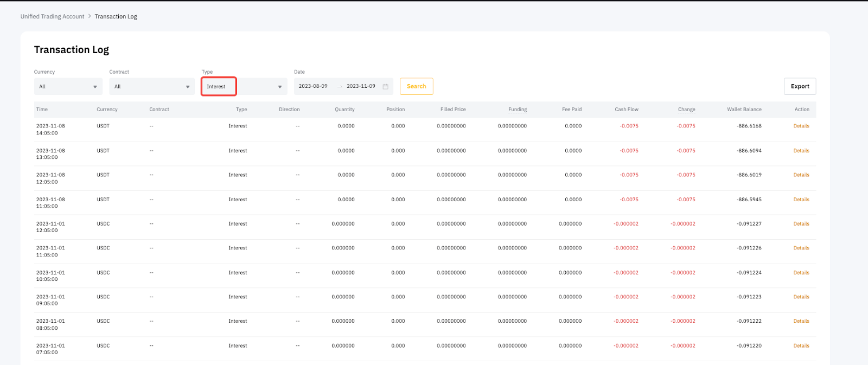
Task: Expand the Contract dropdown
Action: tap(152, 87)
